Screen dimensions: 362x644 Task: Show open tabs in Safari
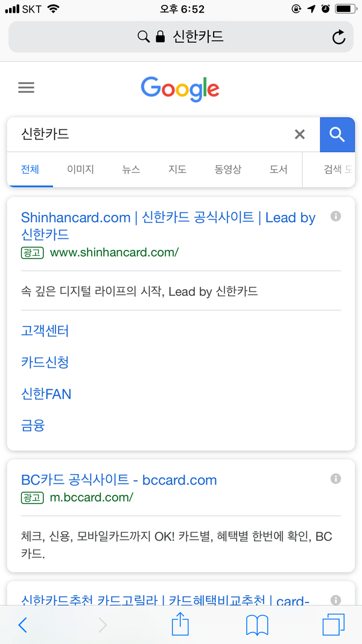tap(333, 625)
